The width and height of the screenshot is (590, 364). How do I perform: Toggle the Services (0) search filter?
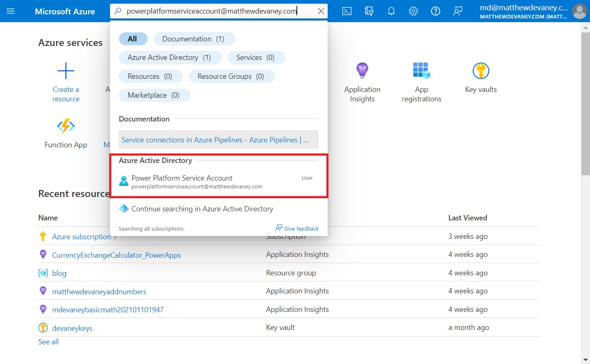(x=256, y=57)
